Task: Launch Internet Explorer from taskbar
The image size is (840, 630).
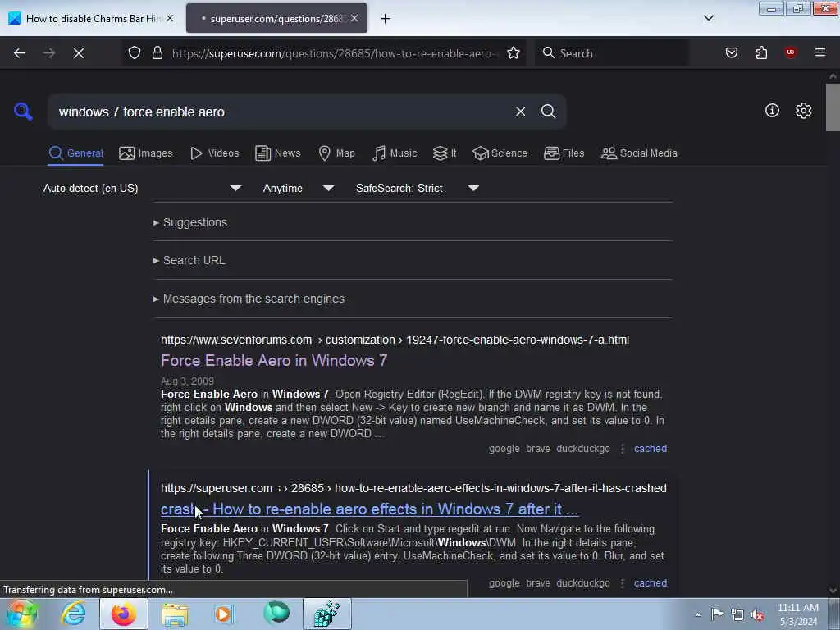Action: coord(73,614)
